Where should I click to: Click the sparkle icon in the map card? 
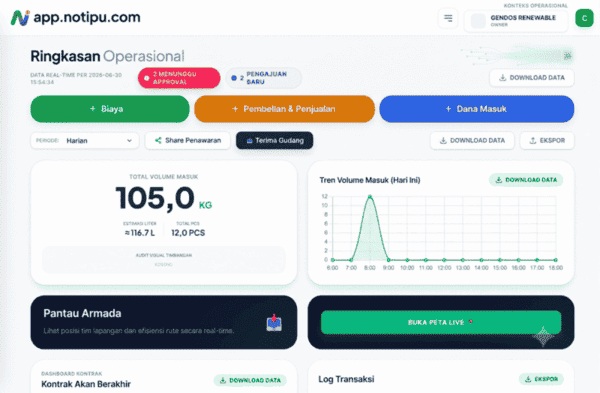coord(543,336)
